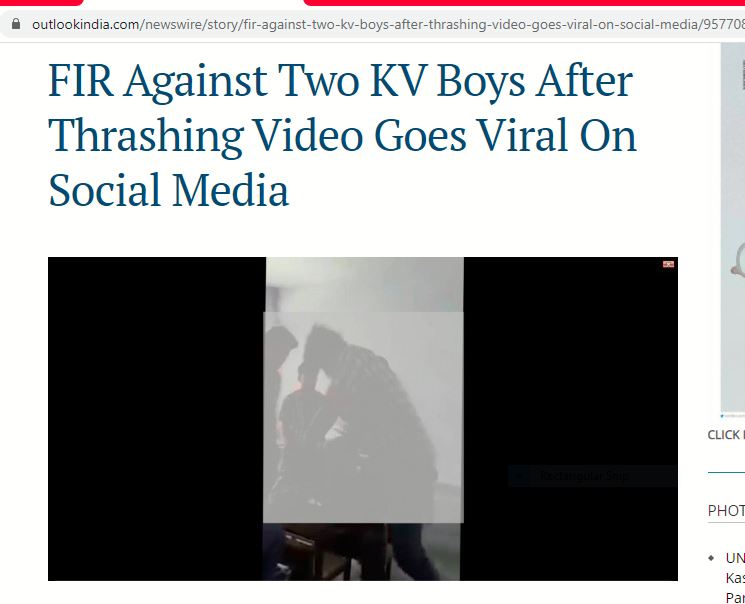Click the chair visible at video bottom
The image size is (745, 604).
pos(333,551)
